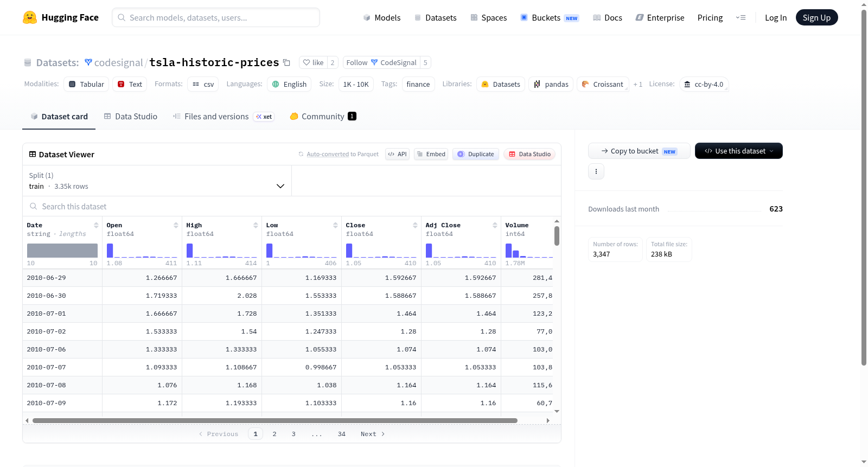Jump to page 34 of the dataset

pyautogui.click(x=342, y=434)
